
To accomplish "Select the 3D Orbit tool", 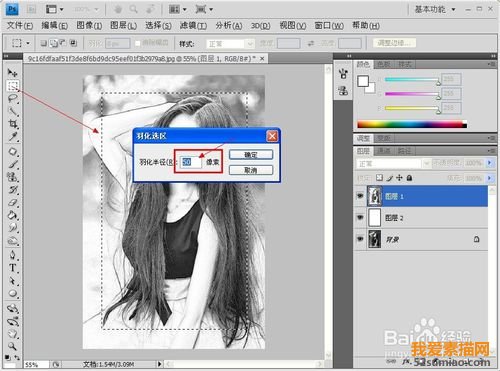I will coord(13,321).
